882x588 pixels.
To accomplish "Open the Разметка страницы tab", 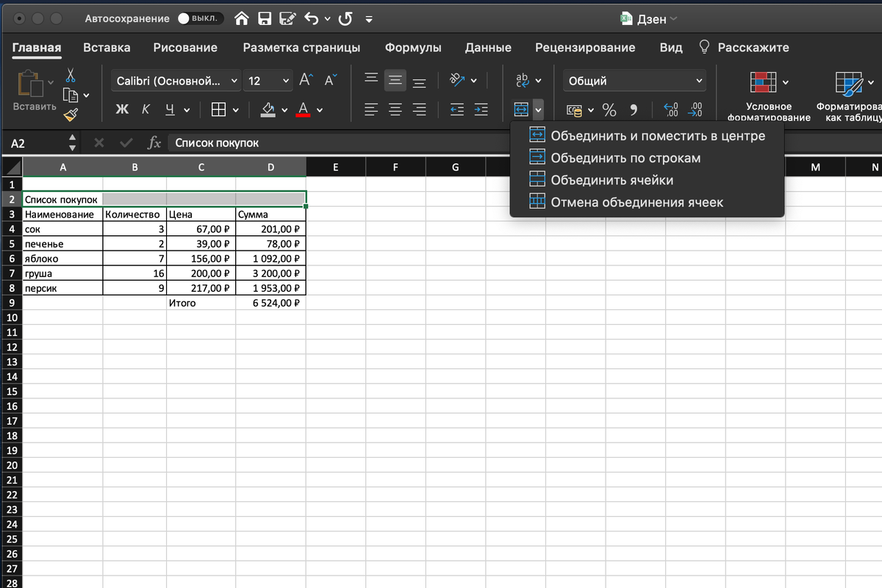I will pyautogui.click(x=301, y=47).
